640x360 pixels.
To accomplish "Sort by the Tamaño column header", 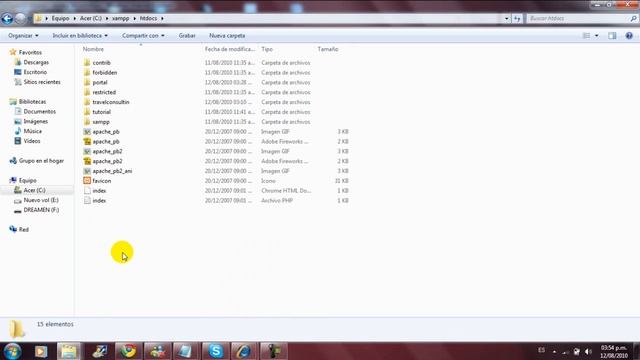I will tap(328, 49).
